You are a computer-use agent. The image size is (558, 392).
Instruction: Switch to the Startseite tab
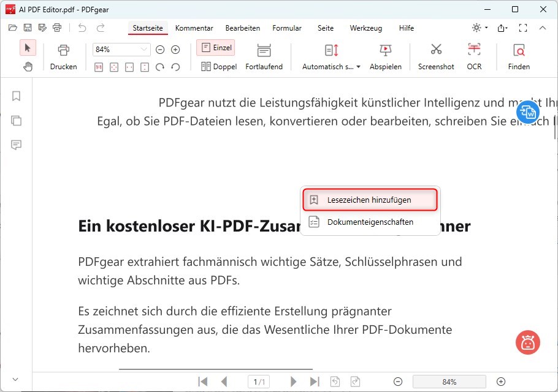coord(148,28)
